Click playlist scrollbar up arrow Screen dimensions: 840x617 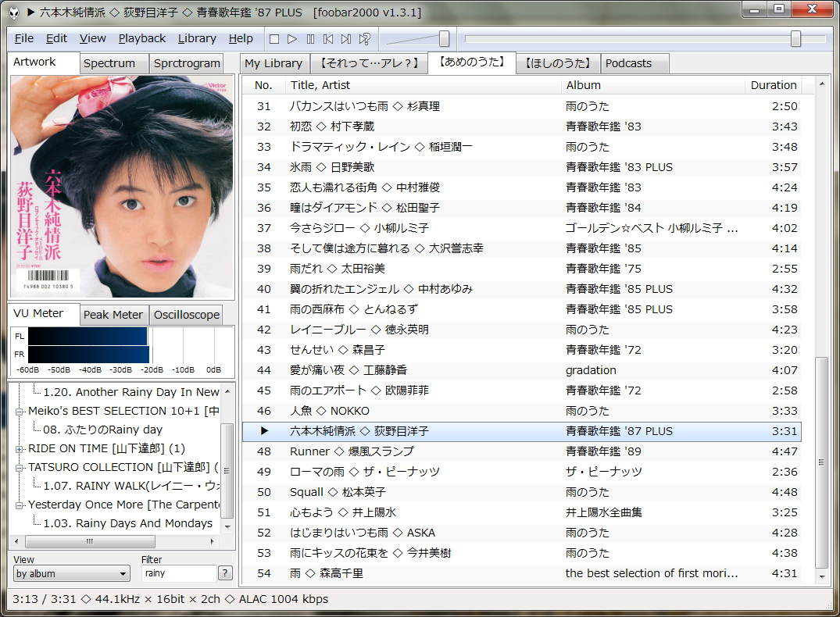pyautogui.click(x=822, y=84)
